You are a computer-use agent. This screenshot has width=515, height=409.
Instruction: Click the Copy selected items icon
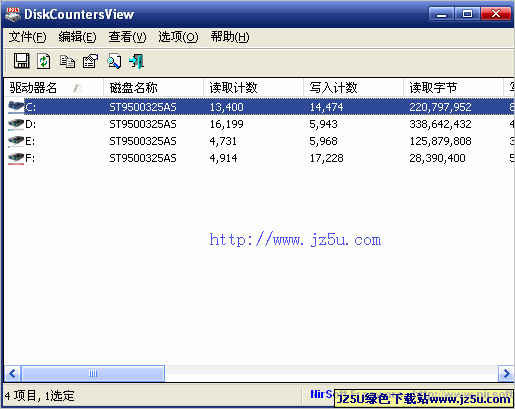click(67, 62)
